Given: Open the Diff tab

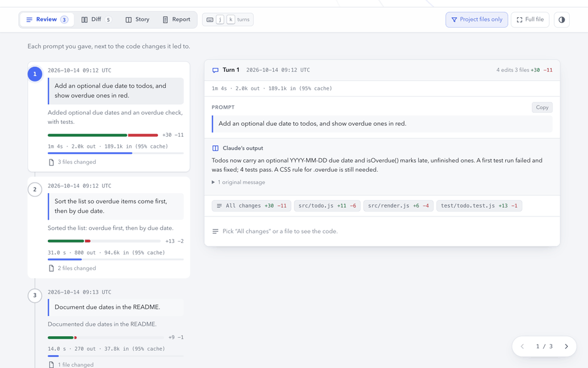Looking at the screenshot, I should tap(96, 20).
